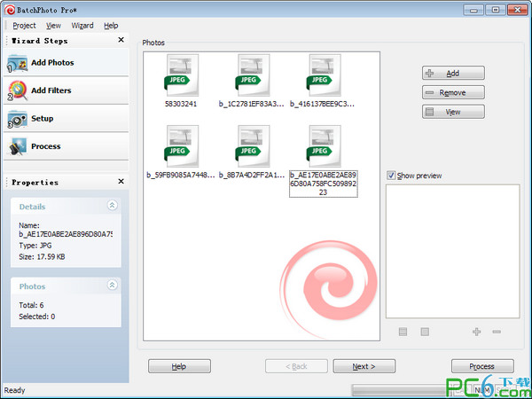Image resolution: width=532 pixels, height=399 pixels.
Task: Click the Type: JPG text
Action: point(35,246)
